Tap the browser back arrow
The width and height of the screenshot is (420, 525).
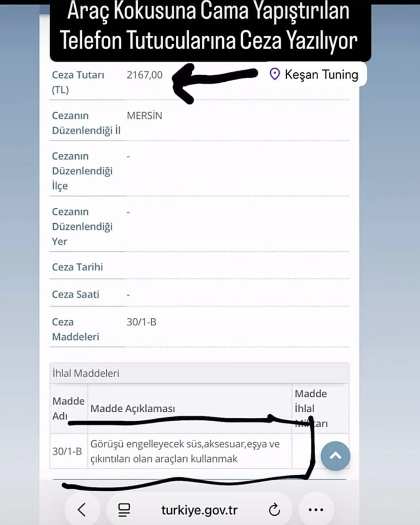click(x=82, y=509)
